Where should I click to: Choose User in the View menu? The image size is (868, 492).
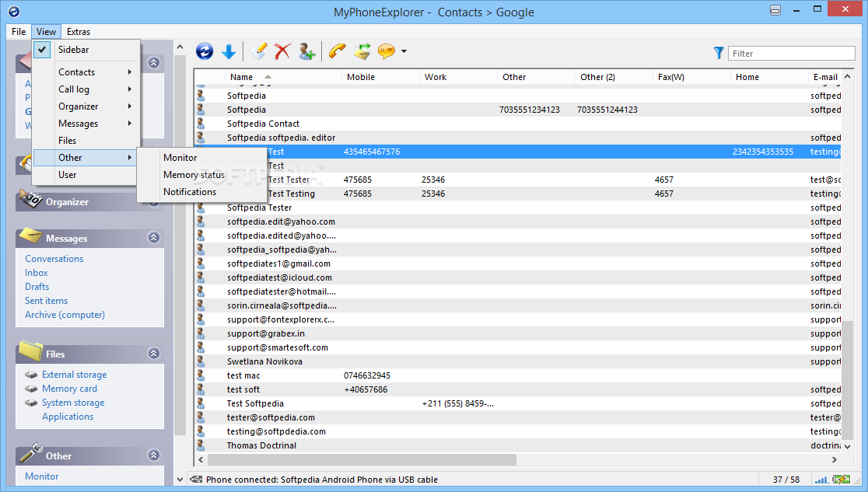(86, 175)
